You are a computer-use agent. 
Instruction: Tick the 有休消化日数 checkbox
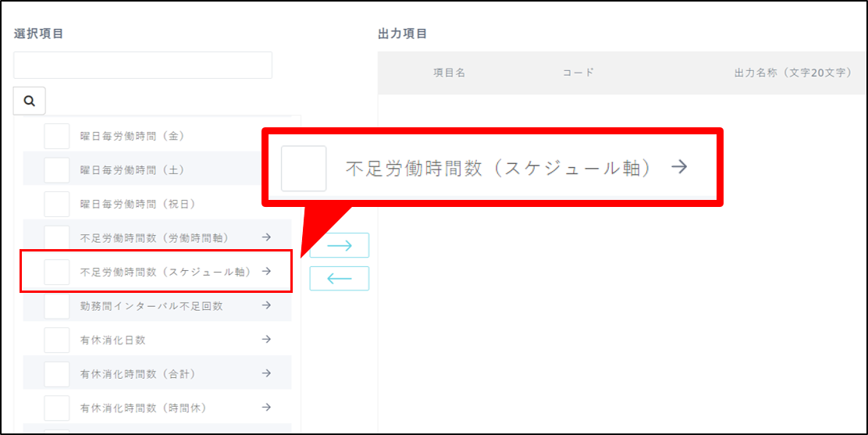[x=57, y=340]
